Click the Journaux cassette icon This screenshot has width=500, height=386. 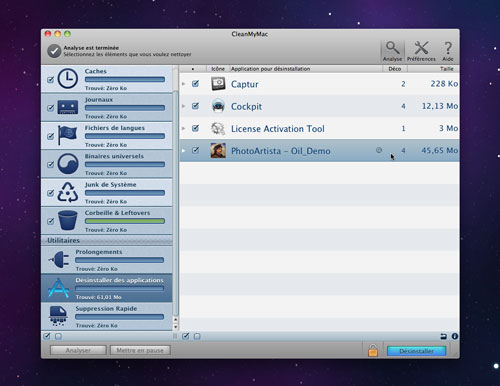click(x=68, y=107)
